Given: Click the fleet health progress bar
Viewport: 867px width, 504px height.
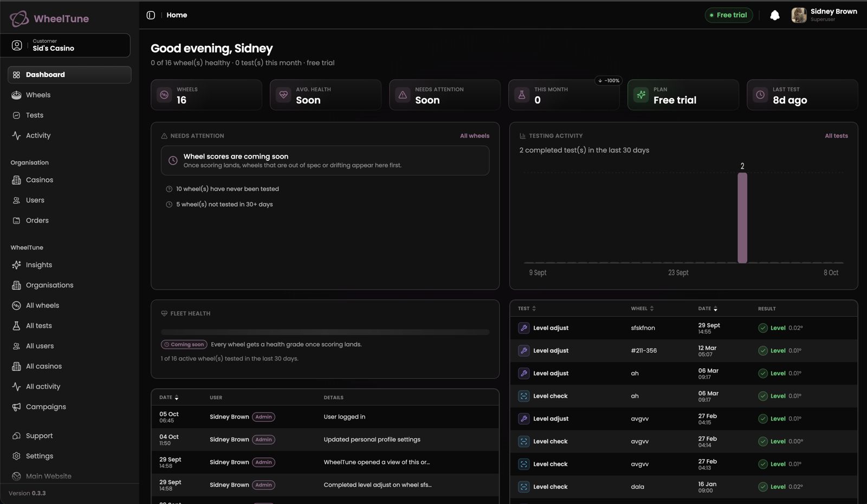Looking at the screenshot, I should [x=325, y=332].
